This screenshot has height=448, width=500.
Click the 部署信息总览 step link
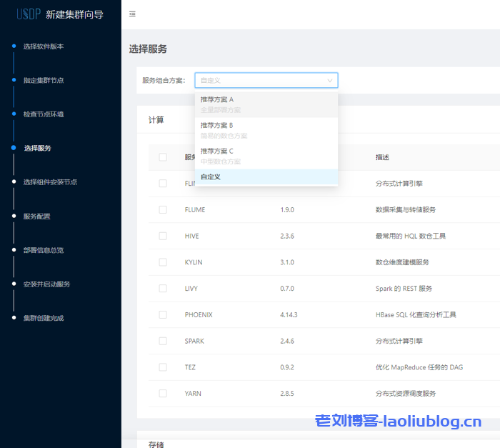pos(44,250)
